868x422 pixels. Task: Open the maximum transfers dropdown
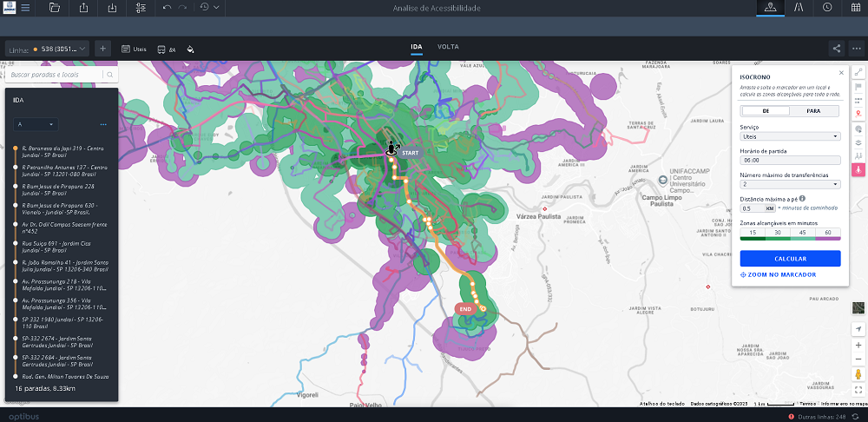click(x=790, y=184)
